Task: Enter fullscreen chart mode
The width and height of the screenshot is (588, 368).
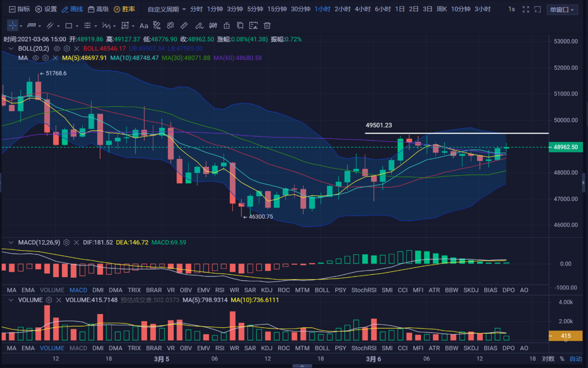Action: pyautogui.click(x=525, y=9)
